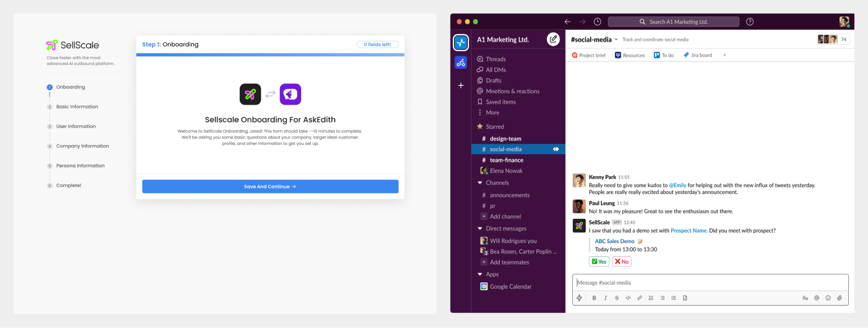
Task: Open Slack history clock icon
Action: [598, 21]
